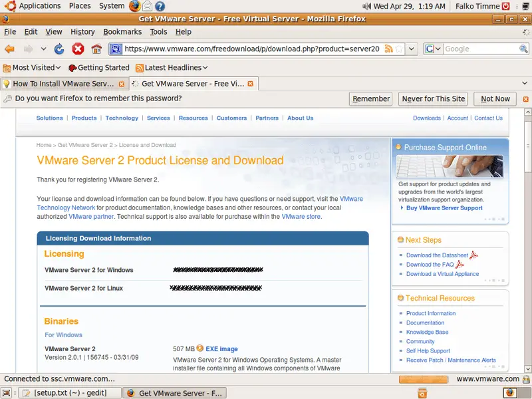The height and width of the screenshot is (399, 532).
Task: Switch to setup.txt gedit window in taskbar
Action: point(69,393)
